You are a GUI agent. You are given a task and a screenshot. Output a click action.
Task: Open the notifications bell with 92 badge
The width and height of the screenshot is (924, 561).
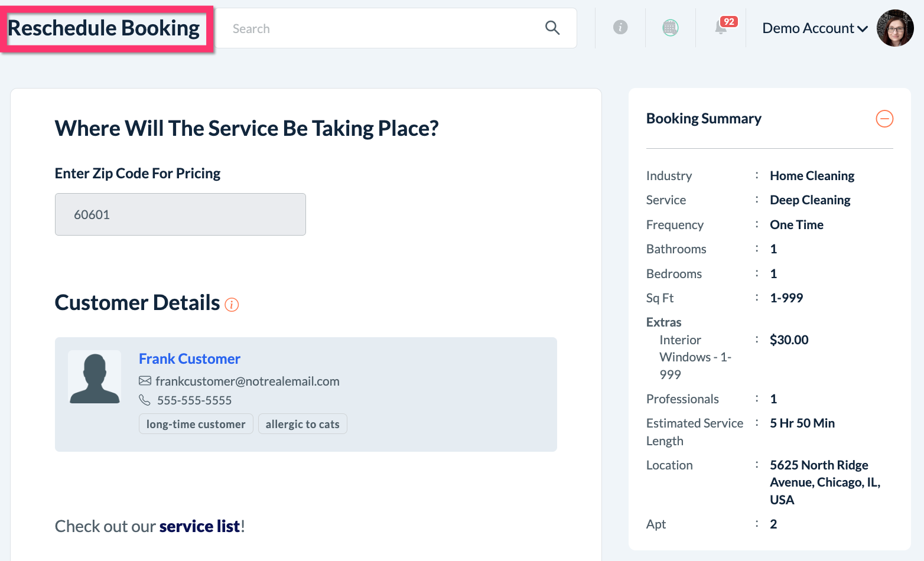click(721, 27)
